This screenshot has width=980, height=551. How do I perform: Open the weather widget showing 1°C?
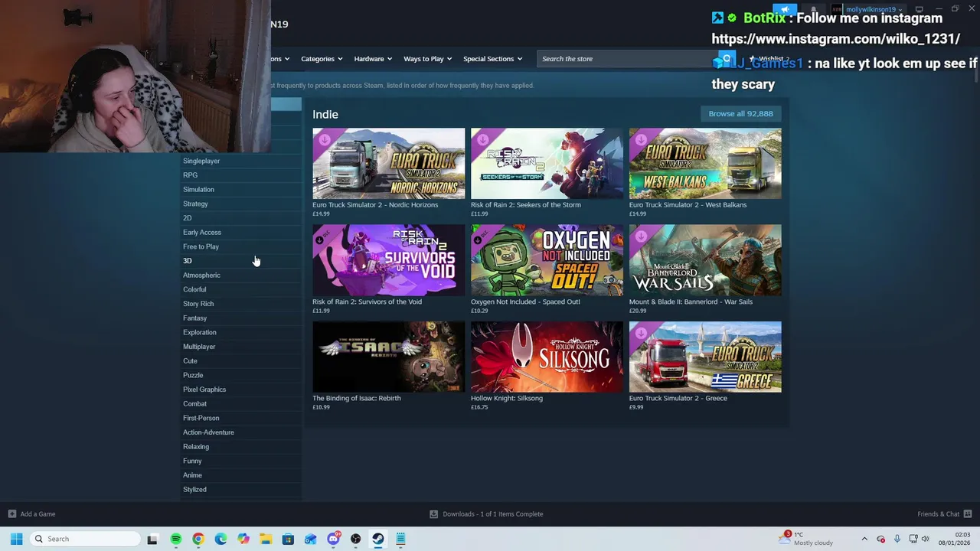pyautogui.click(x=807, y=539)
